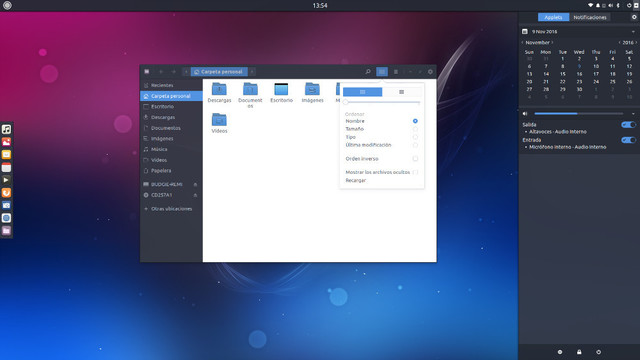Launch the music player from the dock
The image size is (640, 360).
[6, 129]
